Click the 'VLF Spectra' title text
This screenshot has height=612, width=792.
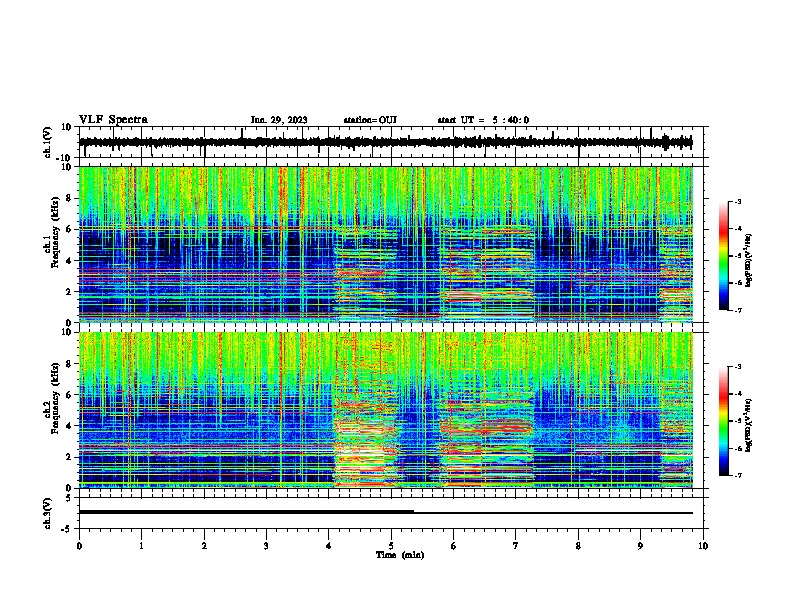click(x=113, y=120)
